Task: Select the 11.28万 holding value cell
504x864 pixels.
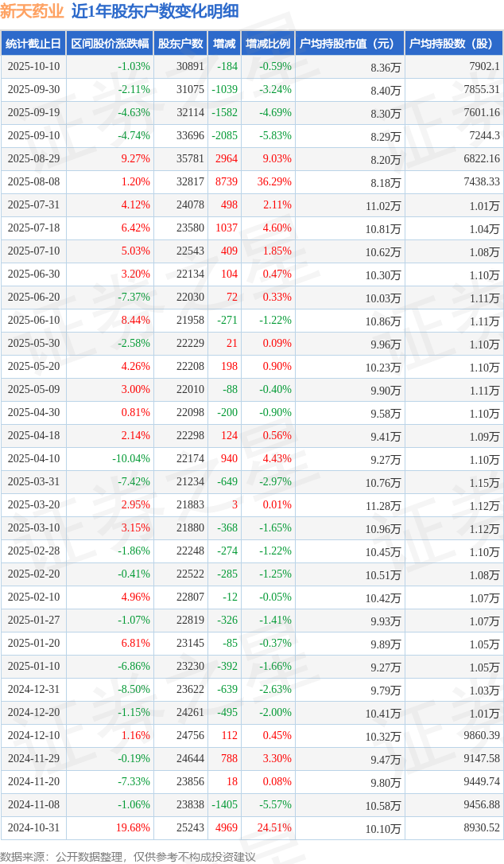Action: click(383, 505)
